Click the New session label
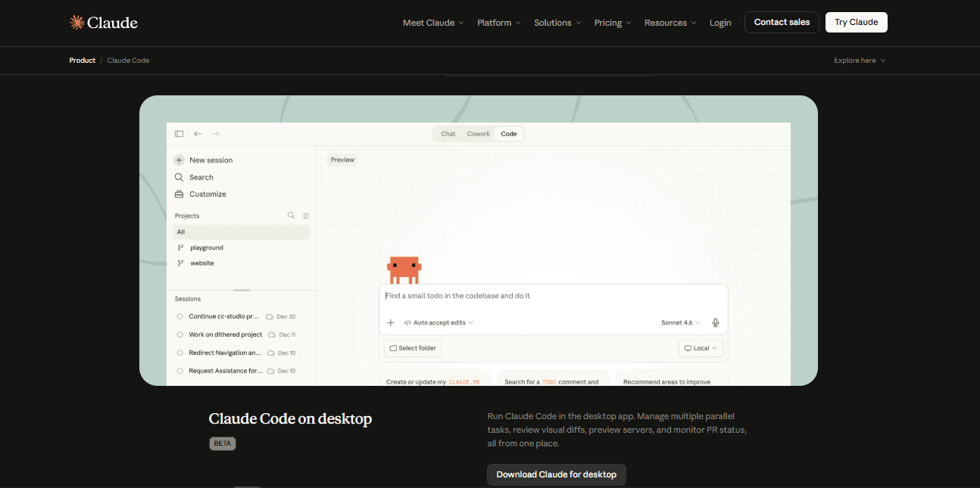 click(x=211, y=160)
